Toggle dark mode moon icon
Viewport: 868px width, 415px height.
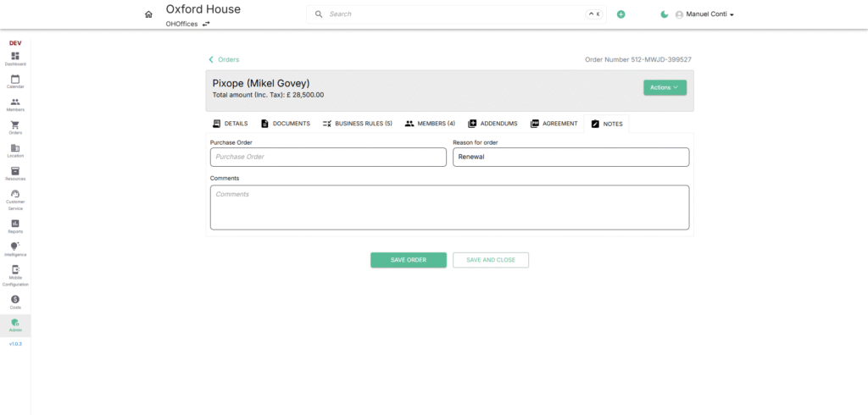pos(665,14)
